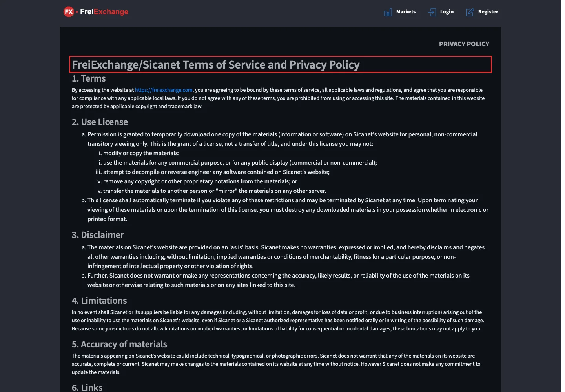Click the 'Further, Sicanet does not warrant' paragraph

[278, 280]
